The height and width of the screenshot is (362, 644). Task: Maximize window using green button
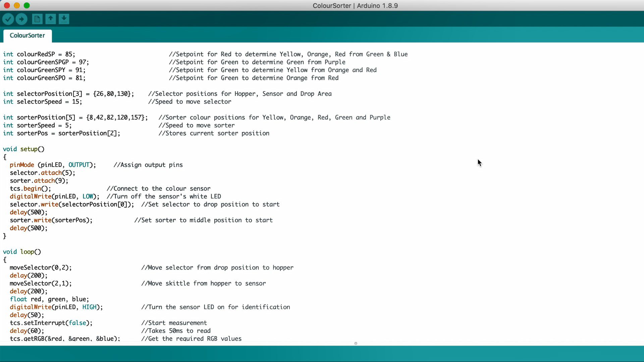(27, 5)
